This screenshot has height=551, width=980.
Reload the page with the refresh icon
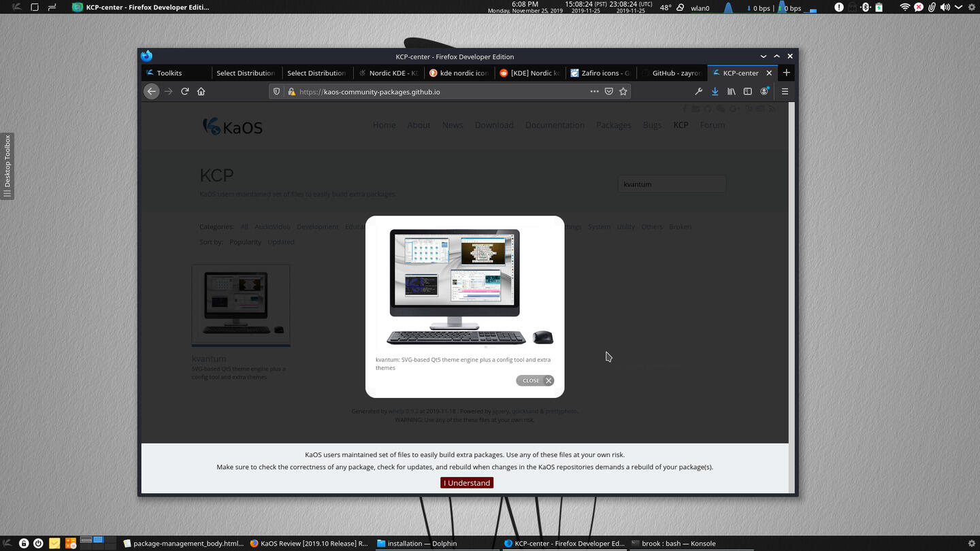point(184,91)
